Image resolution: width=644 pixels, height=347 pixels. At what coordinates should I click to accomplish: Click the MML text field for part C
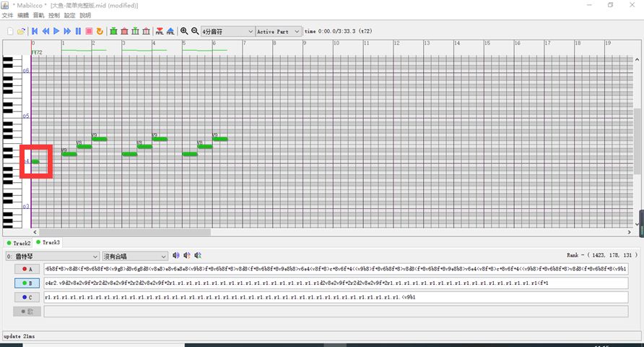click(x=336, y=297)
